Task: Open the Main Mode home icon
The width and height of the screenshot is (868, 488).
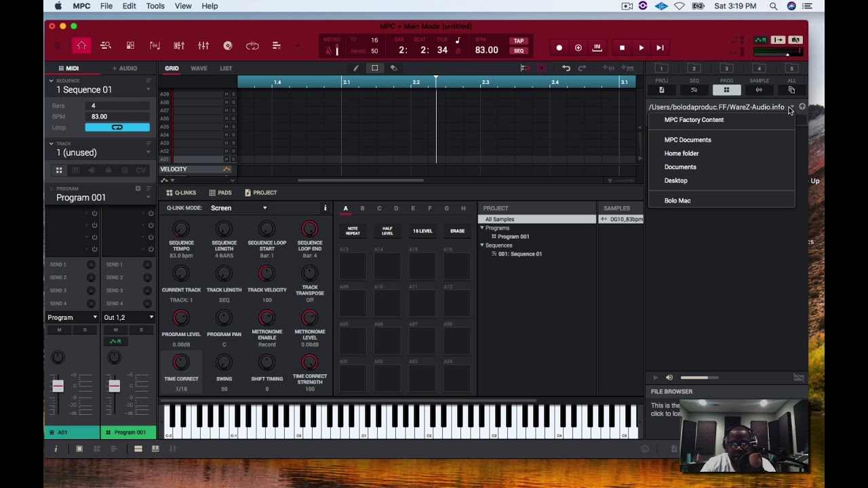Action: [81, 46]
